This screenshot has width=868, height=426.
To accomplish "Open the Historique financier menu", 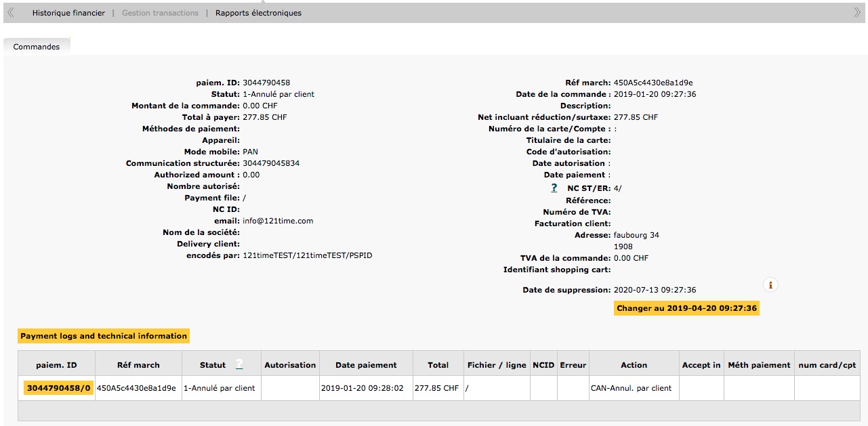I will [x=68, y=13].
